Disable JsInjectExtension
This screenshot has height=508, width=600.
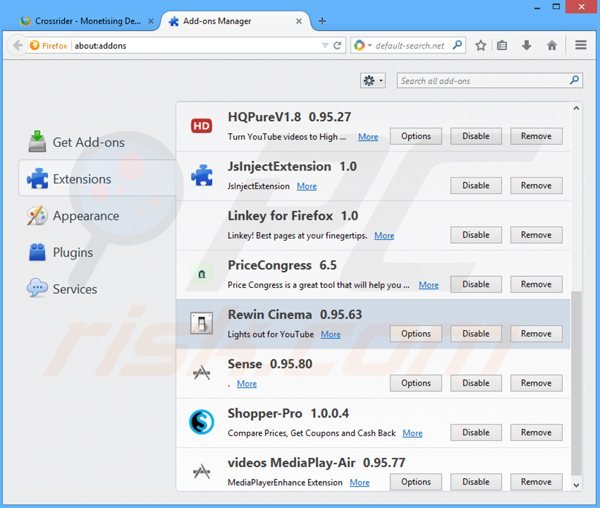click(x=476, y=186)
